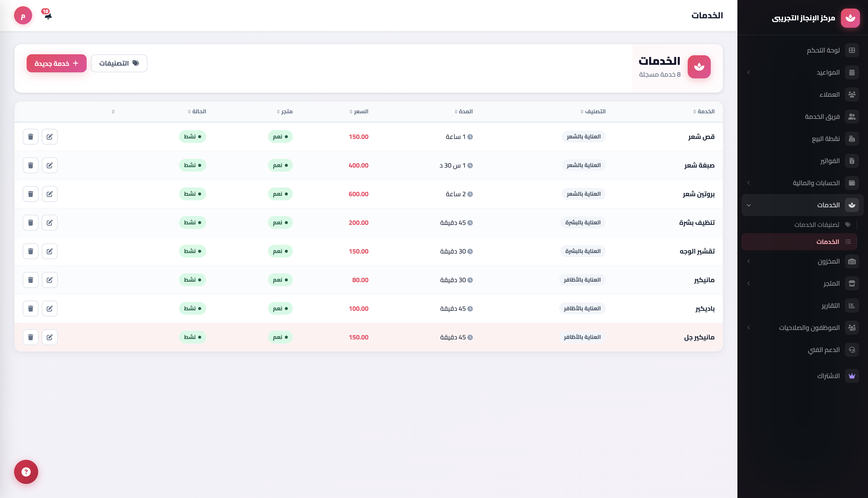Viewport: 868px width, 498px height.
Task: Sort table by متجر column
Action: click(x=284, y=112)
